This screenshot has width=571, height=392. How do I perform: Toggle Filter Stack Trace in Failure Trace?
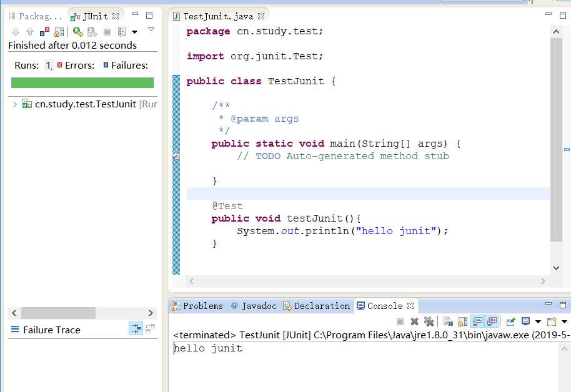pyautogui.click(x=136, y=329)
